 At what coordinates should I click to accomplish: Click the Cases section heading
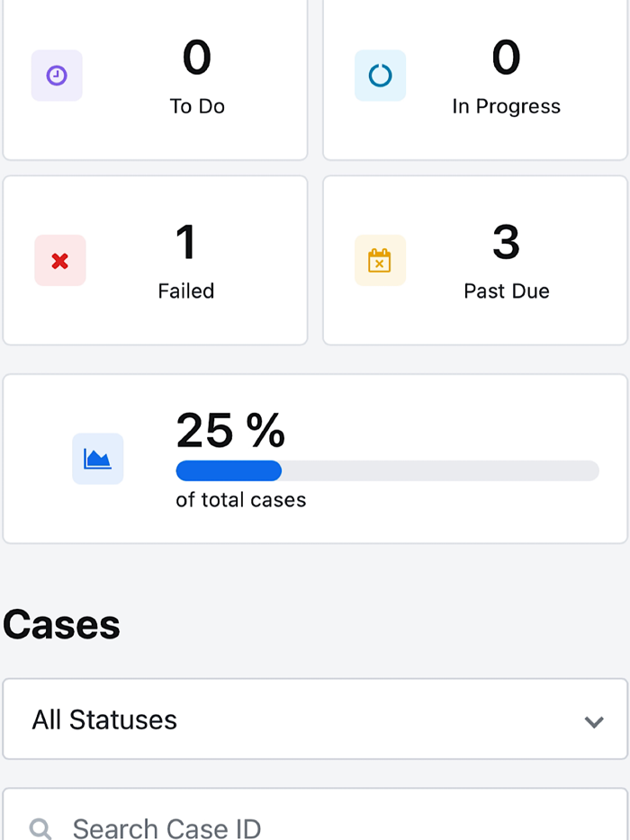coord(62,625)
